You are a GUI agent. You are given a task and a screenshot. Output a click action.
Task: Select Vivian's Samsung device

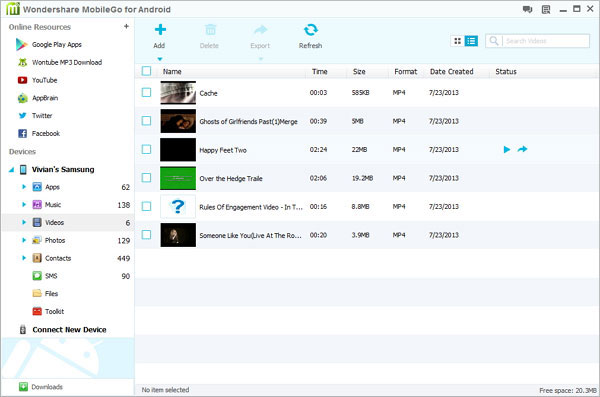[63, 169]
